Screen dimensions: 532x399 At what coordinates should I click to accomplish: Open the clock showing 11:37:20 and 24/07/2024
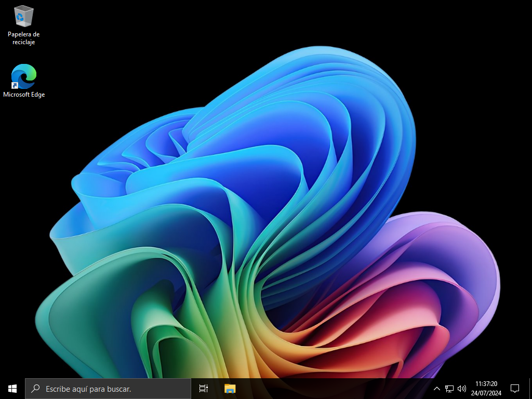click(486, 389)
